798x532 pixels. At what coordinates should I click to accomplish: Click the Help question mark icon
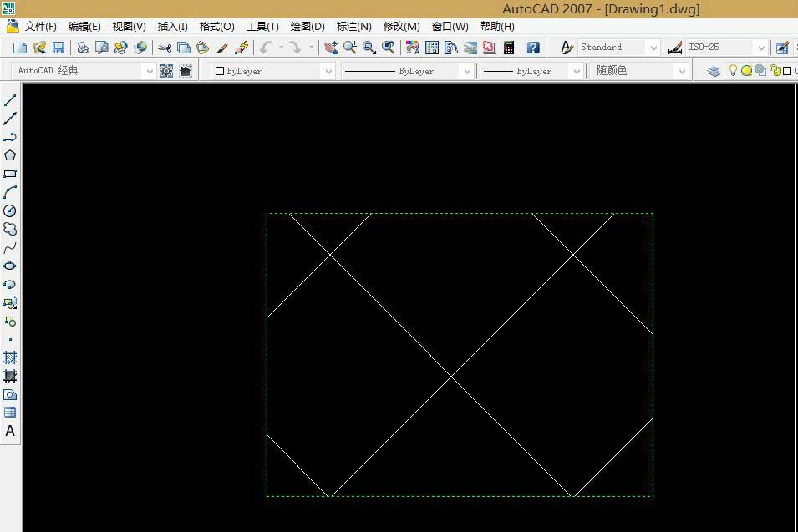pos(533,48)
